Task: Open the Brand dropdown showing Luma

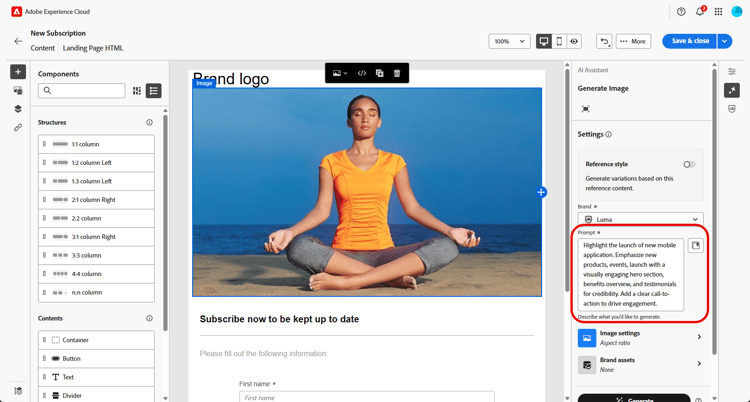Action: point(640,219)
